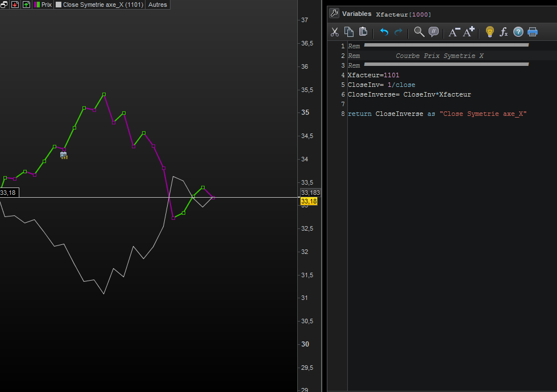Toggle comment with the speech bubble icon

point(434,32)
